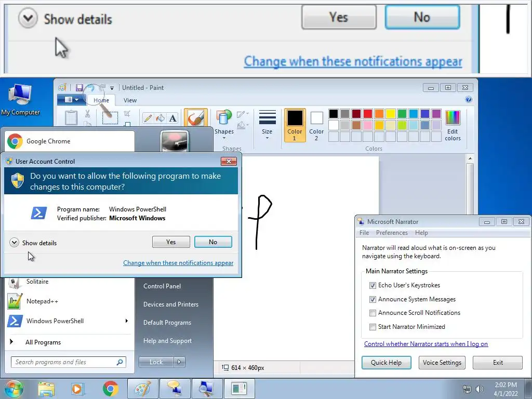532x399 pixels.
Task: Open Windows Media Player from the taskbar
Action: click(77, 389)
